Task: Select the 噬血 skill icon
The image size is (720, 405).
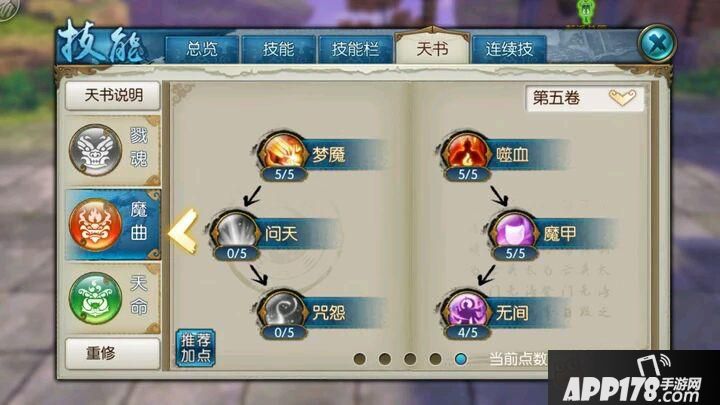Action: coord(467,152)
